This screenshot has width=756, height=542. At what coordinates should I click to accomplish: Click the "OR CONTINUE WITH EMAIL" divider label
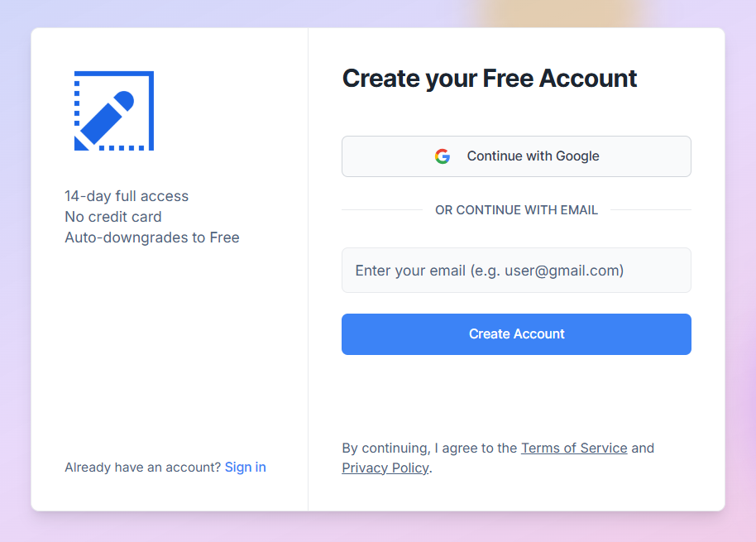coord(516,210)
